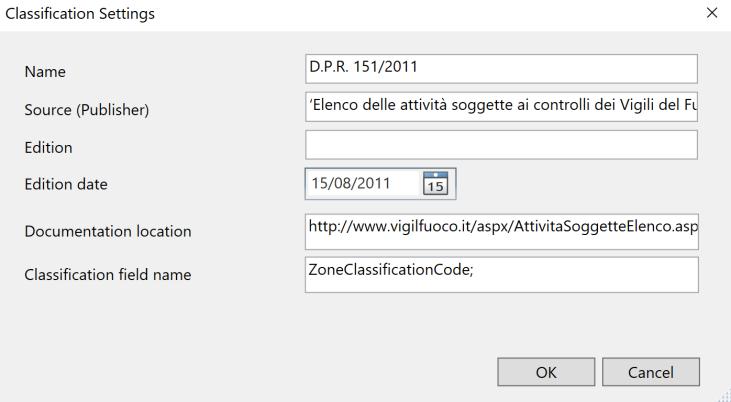Click the Edition label

[48, 147]
